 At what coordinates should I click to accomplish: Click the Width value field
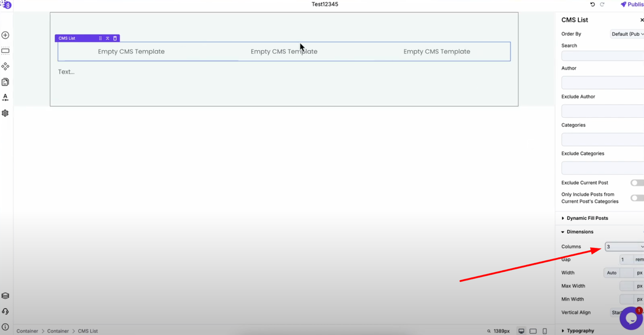[x=627, y=273]
